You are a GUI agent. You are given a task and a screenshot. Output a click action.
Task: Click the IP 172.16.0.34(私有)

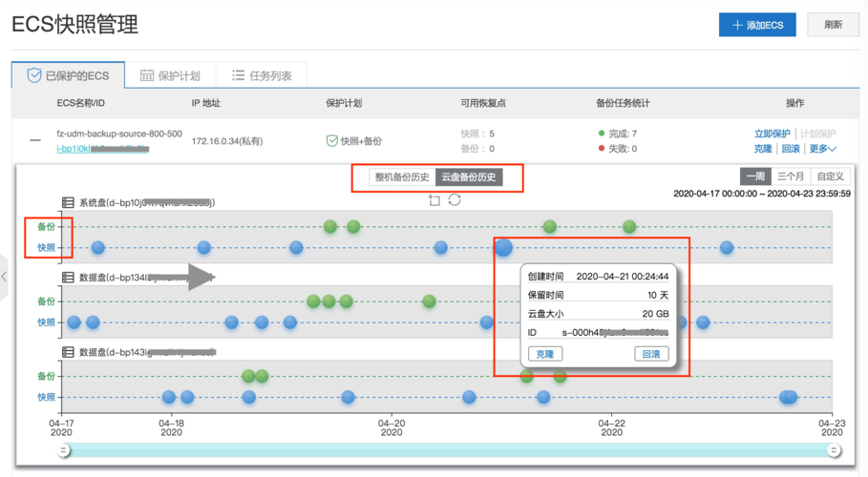click(227, 141)
